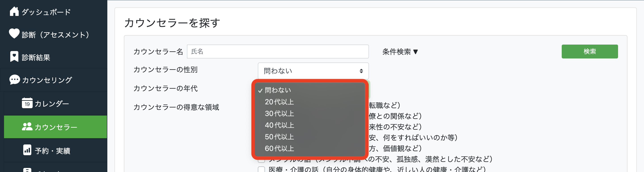Select the 30代以上 option
The height and width of the screenshot is (172, 644).
click(x=310, y=113)
